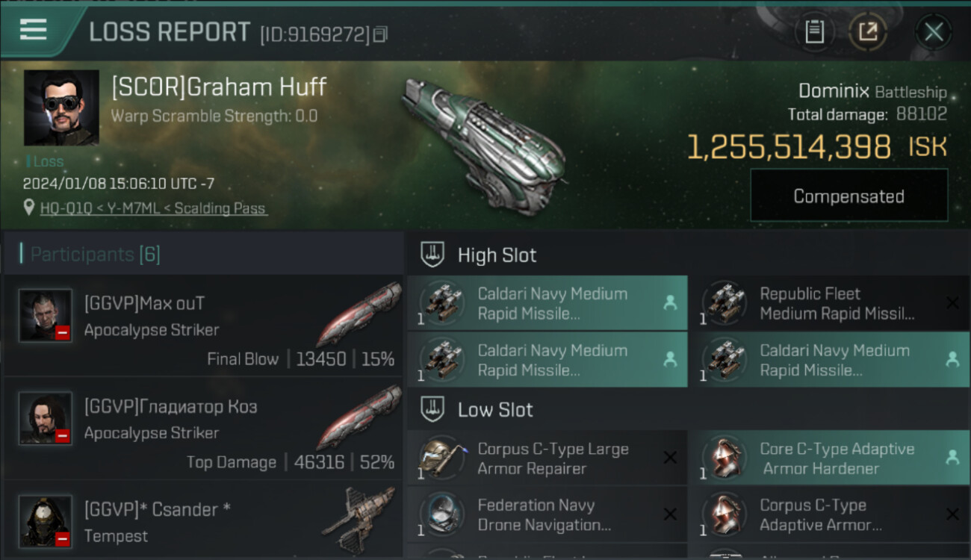
Task: Open Max ouT's pilot portrait
Action: click(46, 316)
